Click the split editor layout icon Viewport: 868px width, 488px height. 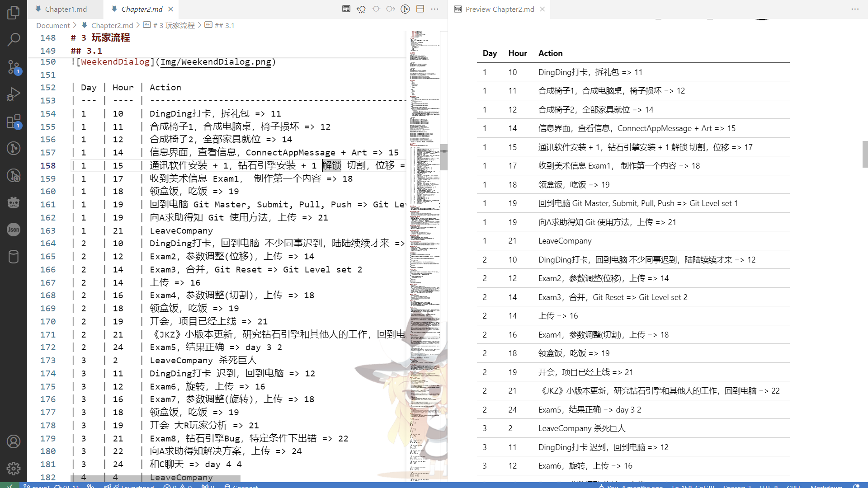(x=420, y=9)
